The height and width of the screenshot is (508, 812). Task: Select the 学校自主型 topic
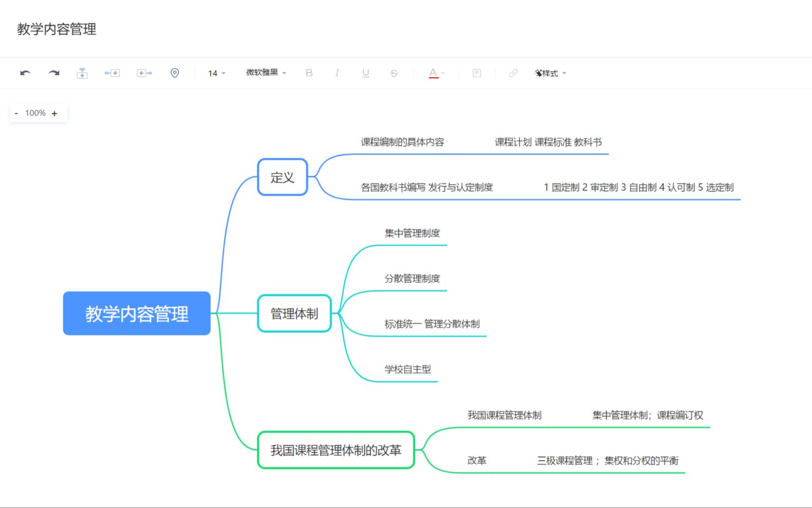(x=408, y=369)
